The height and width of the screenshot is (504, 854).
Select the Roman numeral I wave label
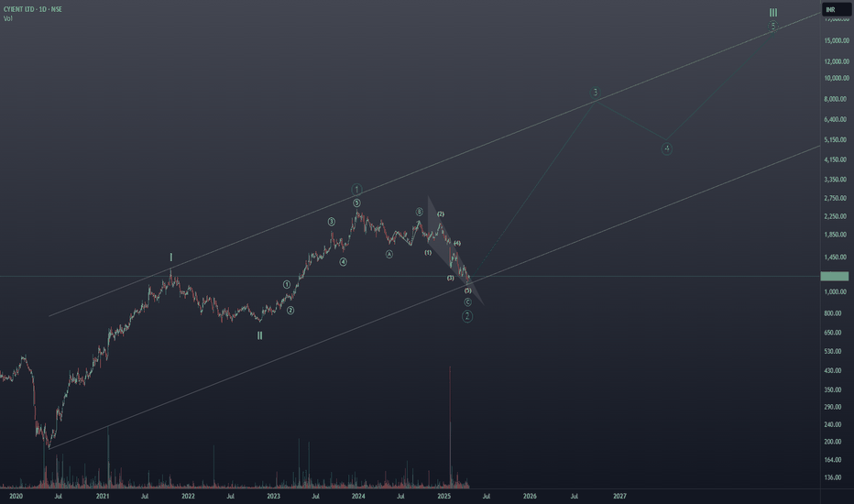click(x=171, y=257)
